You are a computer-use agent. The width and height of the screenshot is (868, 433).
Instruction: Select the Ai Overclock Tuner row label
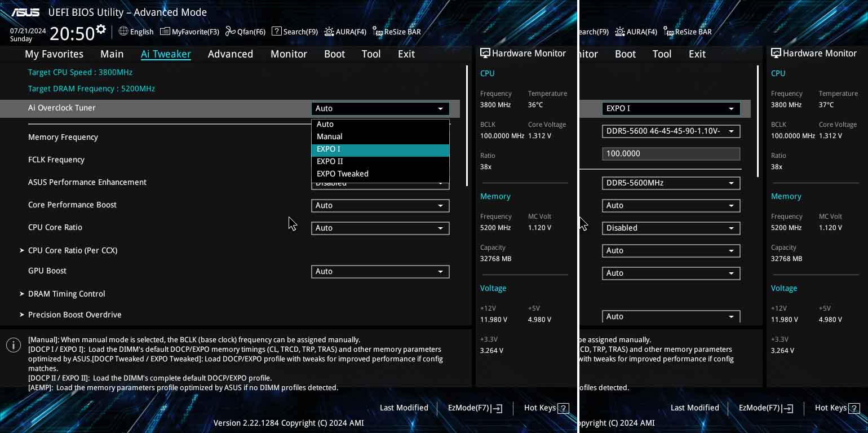(x=62, y=108)
